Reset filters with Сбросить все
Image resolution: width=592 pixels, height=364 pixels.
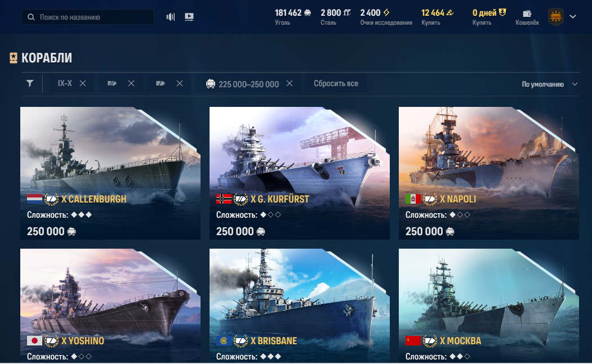[336, 83]
